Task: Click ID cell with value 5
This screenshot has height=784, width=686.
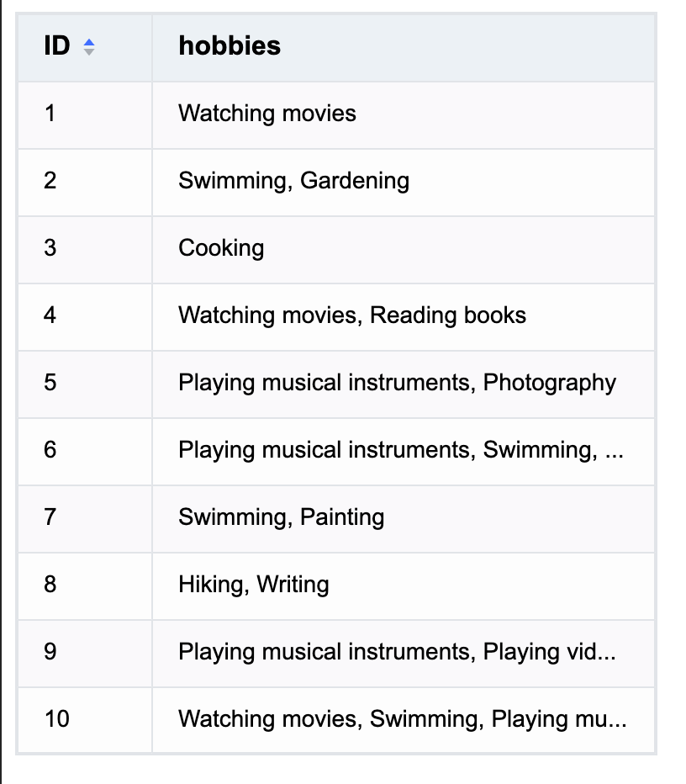Action: (85, 384)
